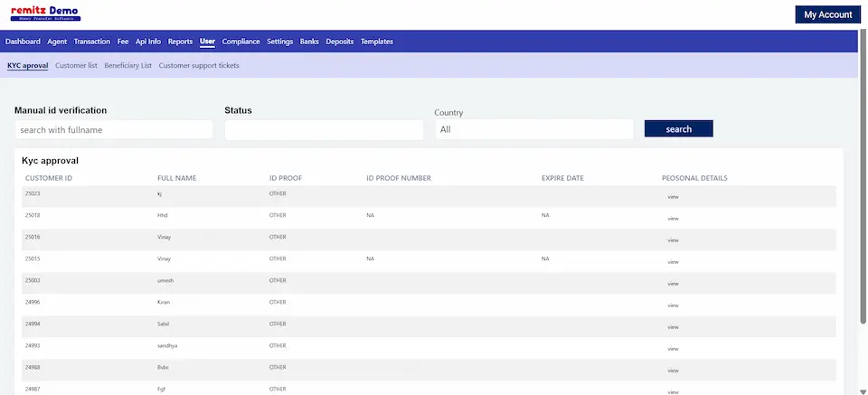Click view for customer 24996
Image resolution: width=868 pixels, height=395 pixels.
click(x=673, y=306)
